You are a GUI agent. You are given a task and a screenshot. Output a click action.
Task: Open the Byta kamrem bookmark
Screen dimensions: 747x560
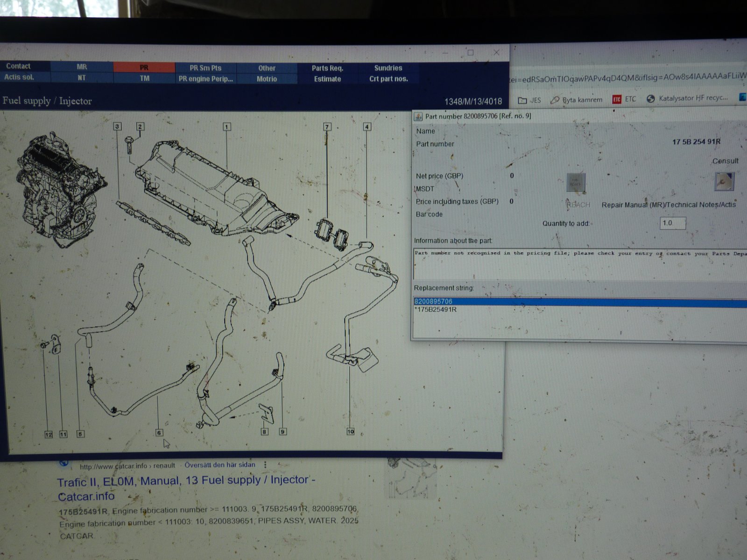pyautogui.click(x=576, y=99)
